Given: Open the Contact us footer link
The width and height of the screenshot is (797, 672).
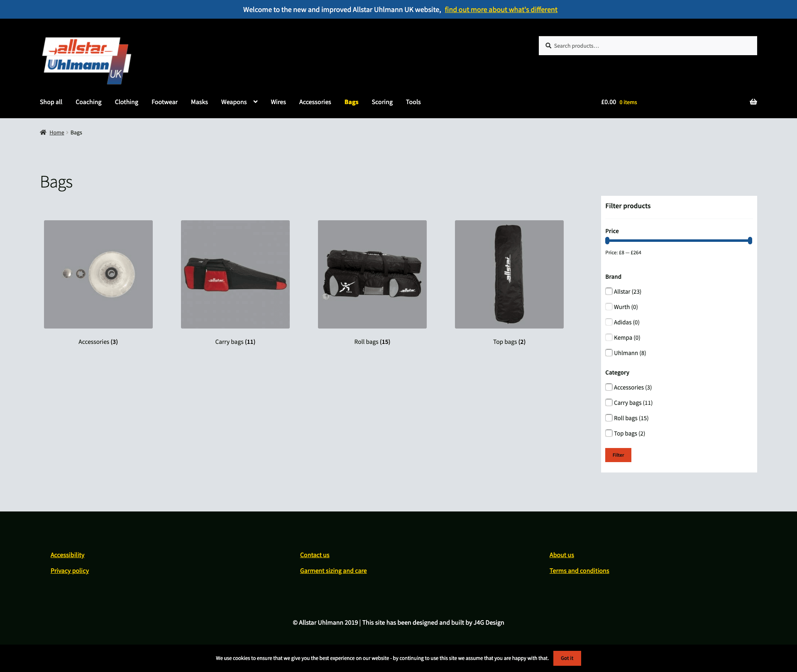Looking at the screenshot, I should click(x=315, y=555).
